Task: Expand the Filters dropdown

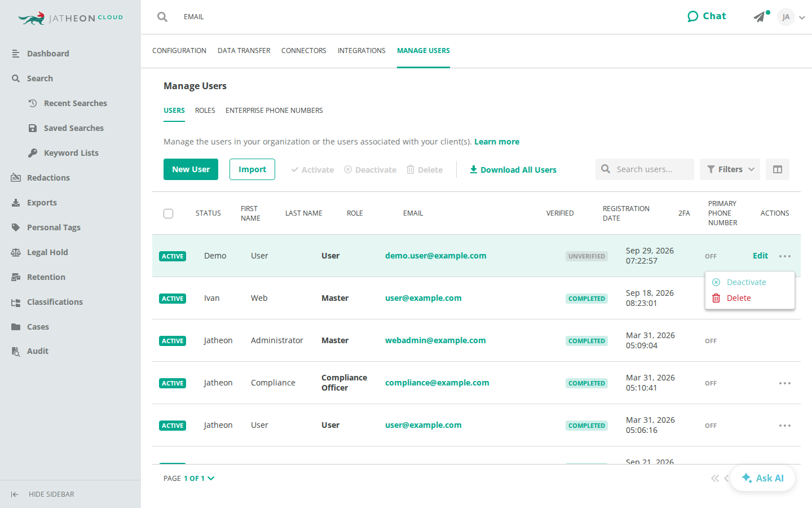Action: click(x=730, y=169)
